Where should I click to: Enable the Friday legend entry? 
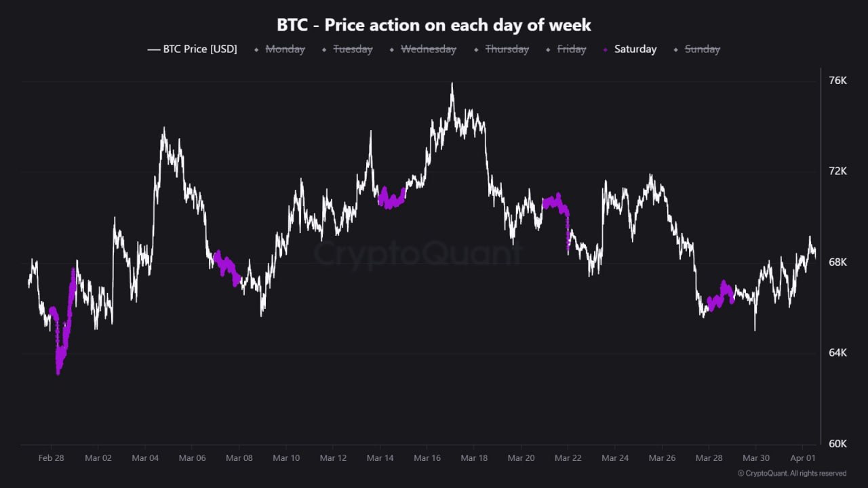(571, 49)
